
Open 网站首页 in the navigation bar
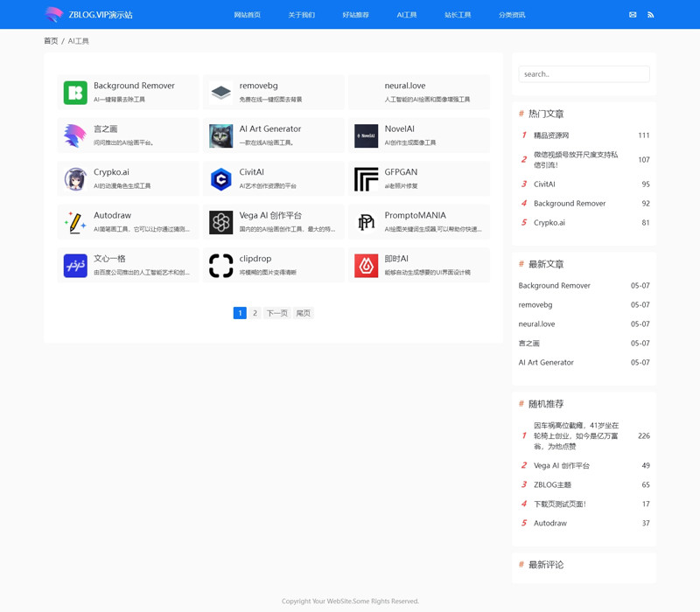[x=248, y=15]
